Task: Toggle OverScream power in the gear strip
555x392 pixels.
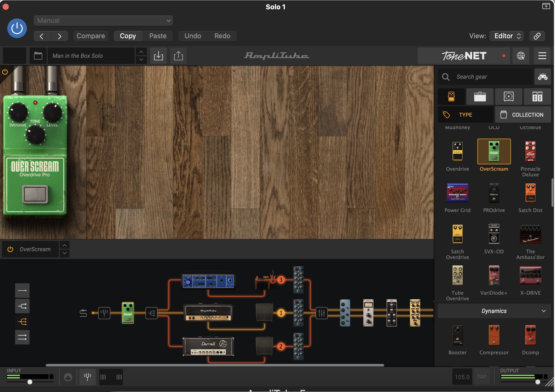Action: pyautogui.click(x=10, y=249)
